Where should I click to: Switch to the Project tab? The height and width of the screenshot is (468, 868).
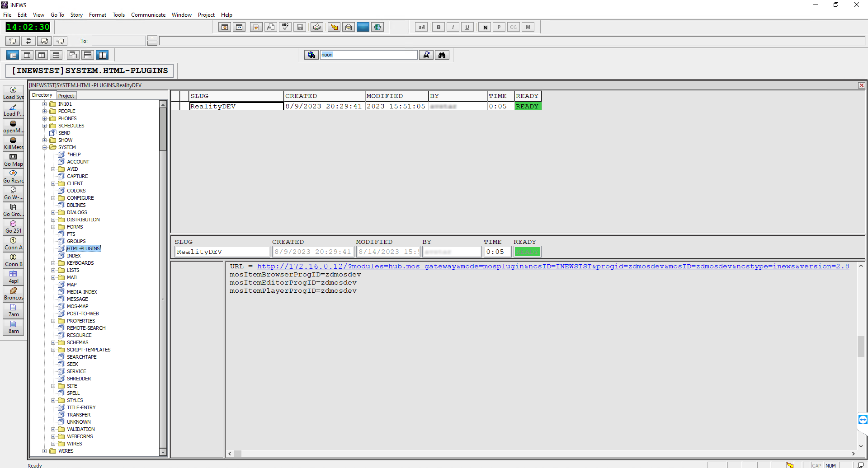pos(66,96)
